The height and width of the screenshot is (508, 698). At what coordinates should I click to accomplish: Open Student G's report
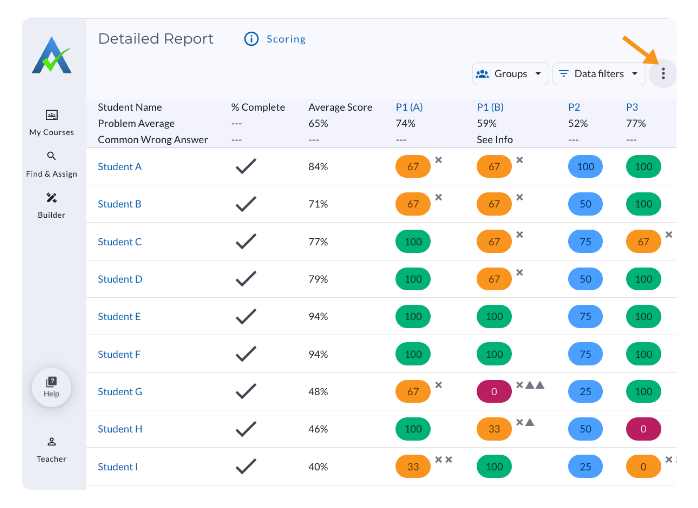(120, 391)
